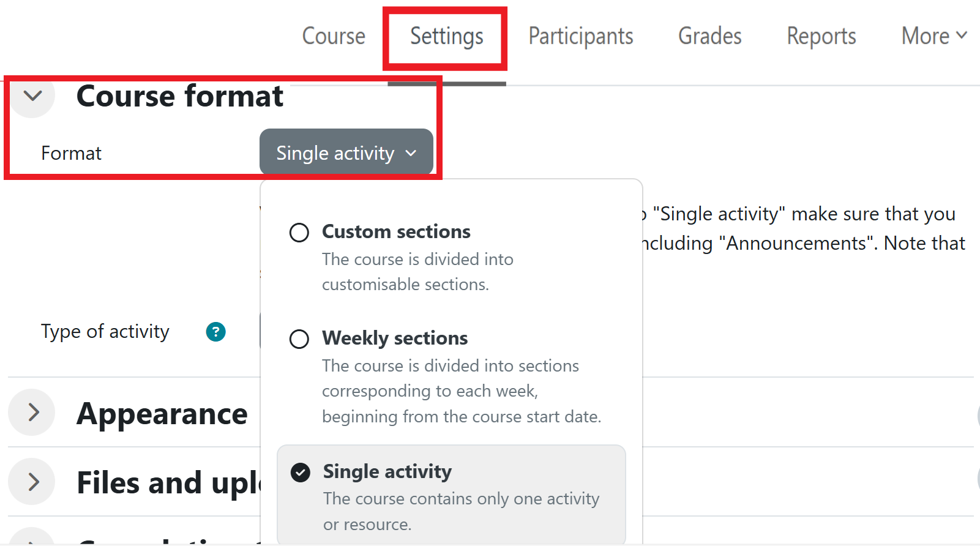The height and width of the screenshot is (546, 980).
Task: Click the Appearance section heading
Action: 162,414
